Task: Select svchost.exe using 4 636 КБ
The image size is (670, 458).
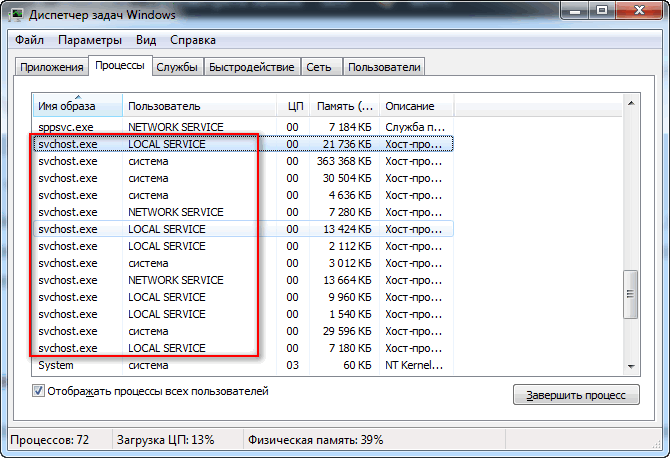Action: pos(243,195)
